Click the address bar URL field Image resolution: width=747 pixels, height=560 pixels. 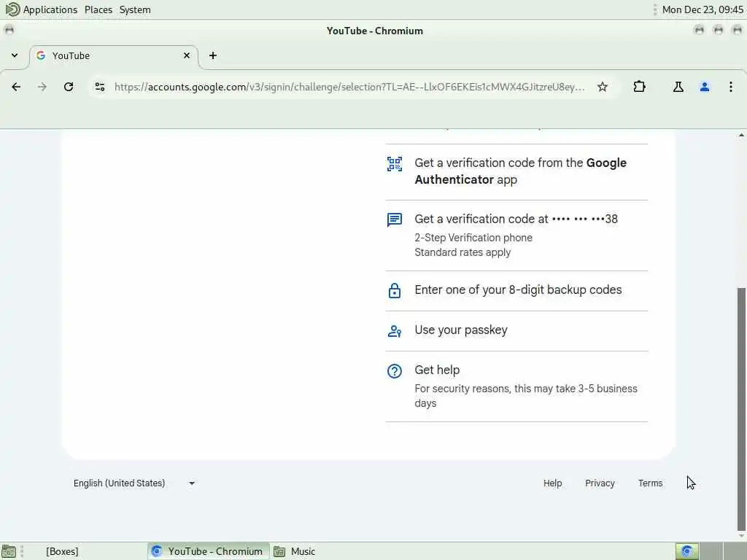(x=349, y=87)
